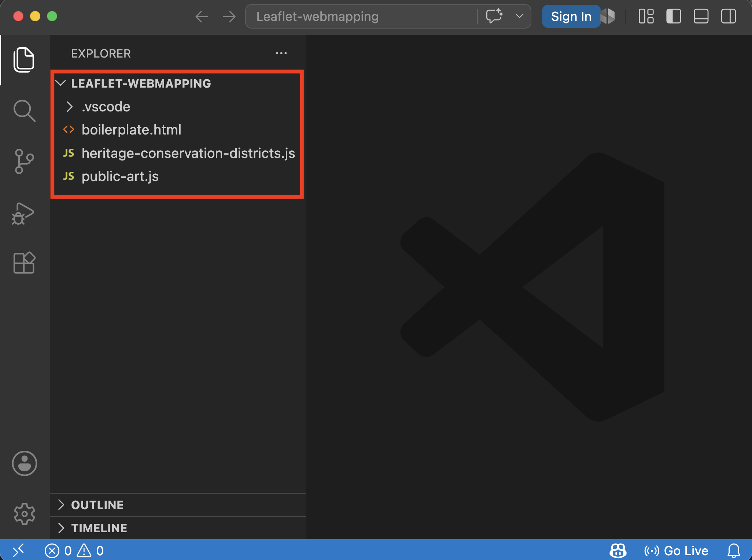Open Copilot status icon in status bar
This screenshot has height=560, width=752.
(618, 550)
